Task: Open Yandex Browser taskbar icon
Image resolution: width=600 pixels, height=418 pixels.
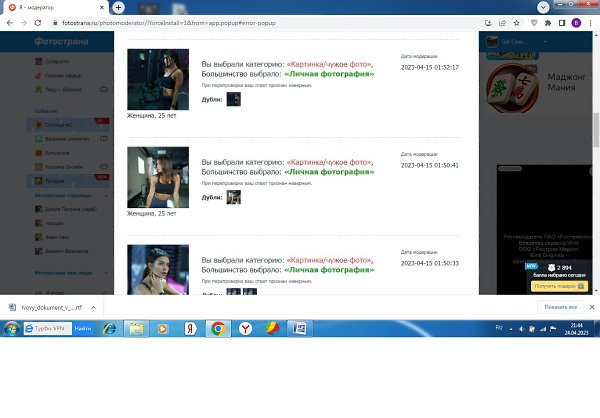Action: click(245, 328)
